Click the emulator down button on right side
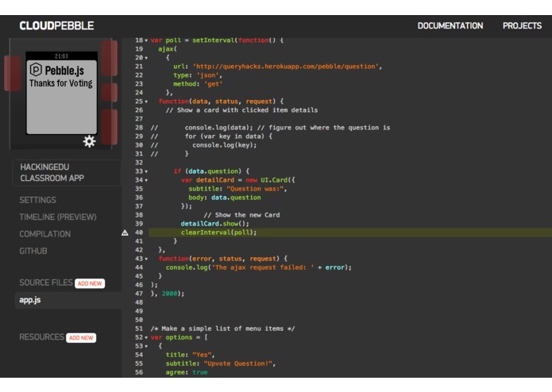This screenshot has width=552, height=392. point(109,126)
